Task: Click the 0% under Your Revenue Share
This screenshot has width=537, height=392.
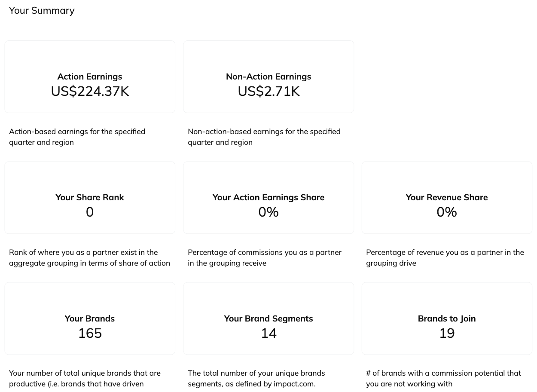Action: 447,212
